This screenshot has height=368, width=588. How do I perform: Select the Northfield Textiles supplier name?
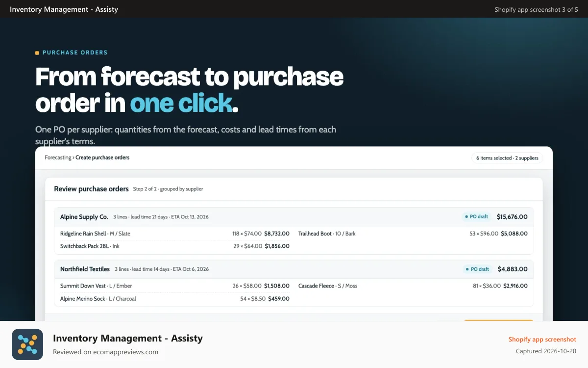85,269
